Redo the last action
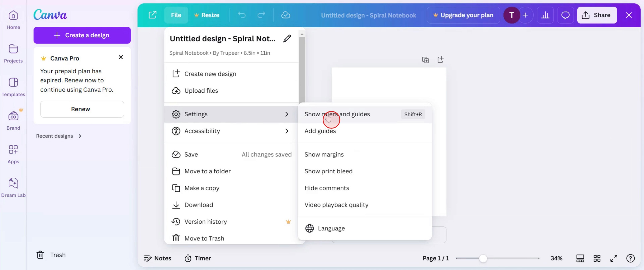644x270 pixels. click(261, 15)
